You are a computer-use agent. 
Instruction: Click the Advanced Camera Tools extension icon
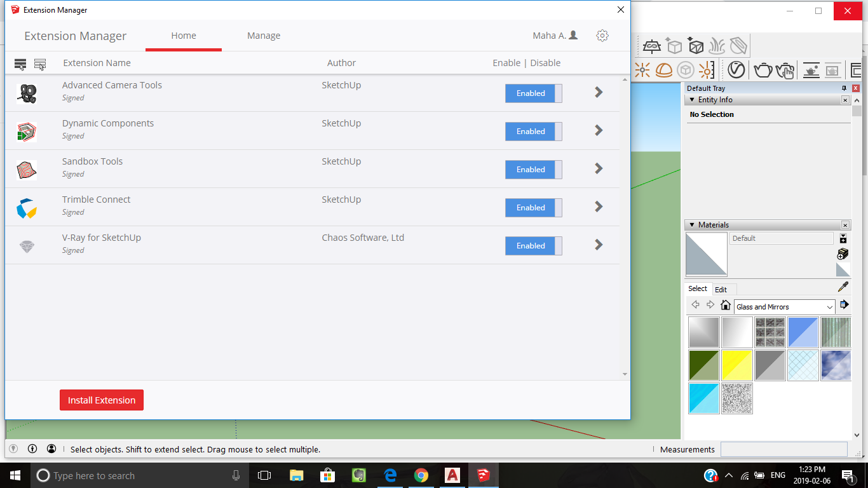click(x=27, y=93)
